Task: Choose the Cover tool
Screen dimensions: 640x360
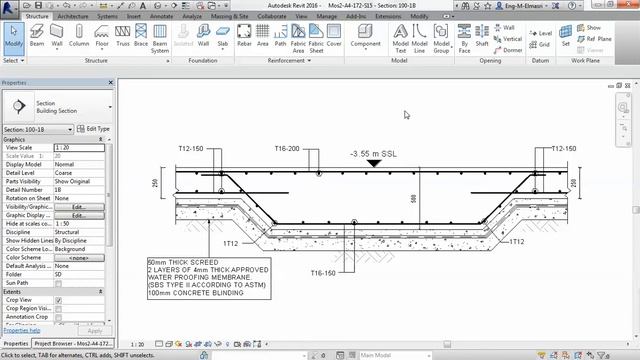Action: click(334, 36)
